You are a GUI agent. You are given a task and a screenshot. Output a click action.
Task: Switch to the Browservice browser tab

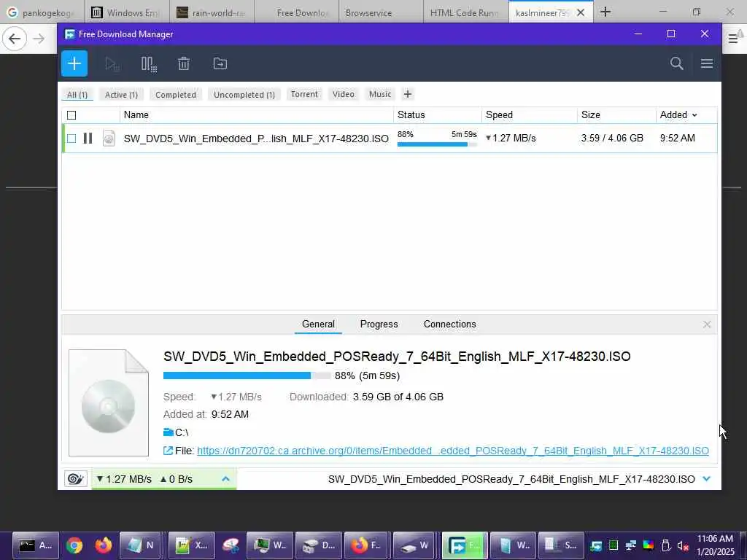coord(381,12)
